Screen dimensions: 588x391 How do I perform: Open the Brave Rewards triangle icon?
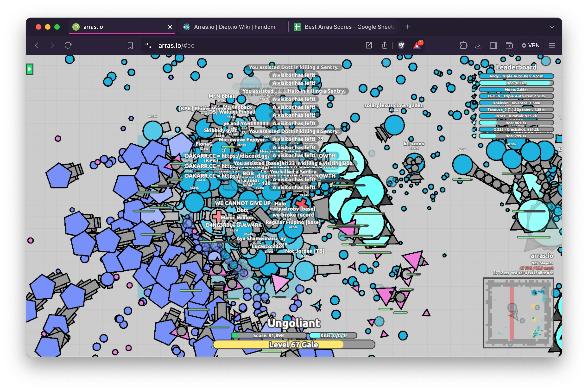pos(417,45)
